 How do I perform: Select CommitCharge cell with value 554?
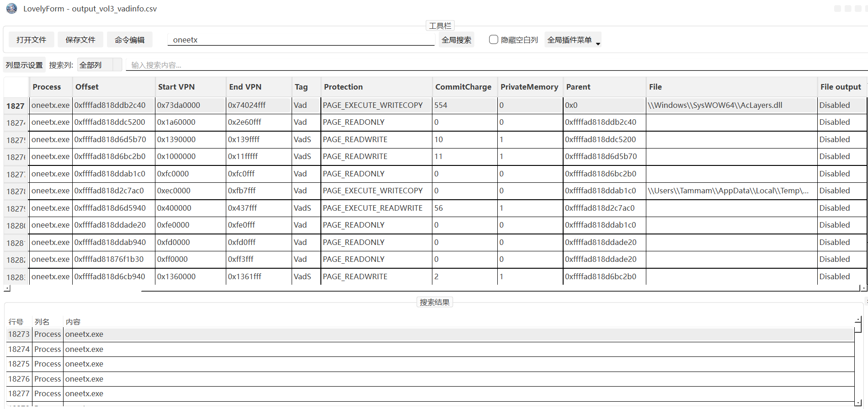pyautogui.click(x=465, y=105)
